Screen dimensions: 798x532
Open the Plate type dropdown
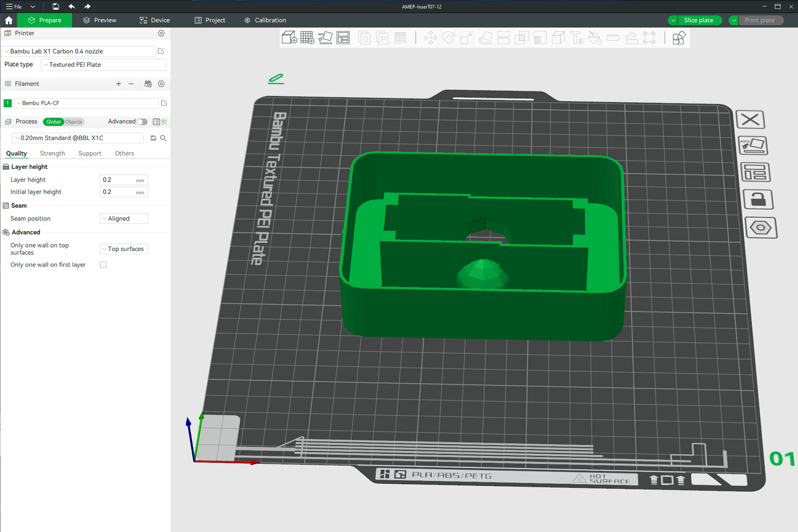pyautogui.click(x=103, y=65)
